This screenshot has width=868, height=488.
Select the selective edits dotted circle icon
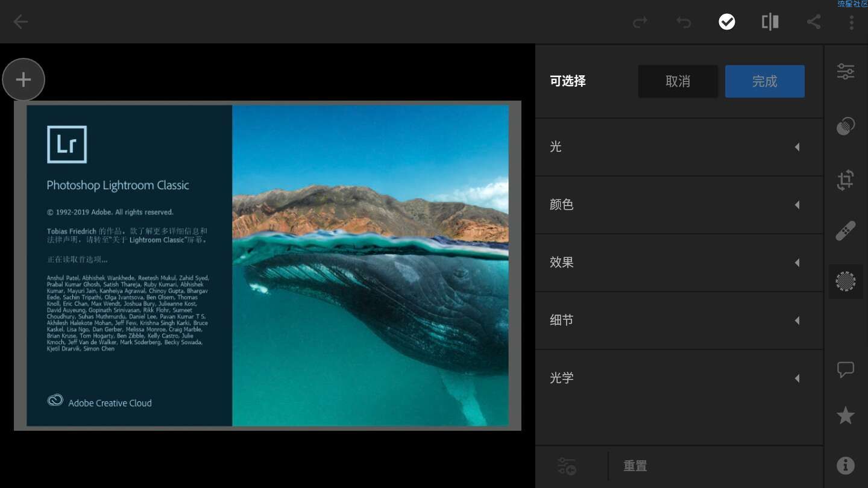tap(846, 281)
